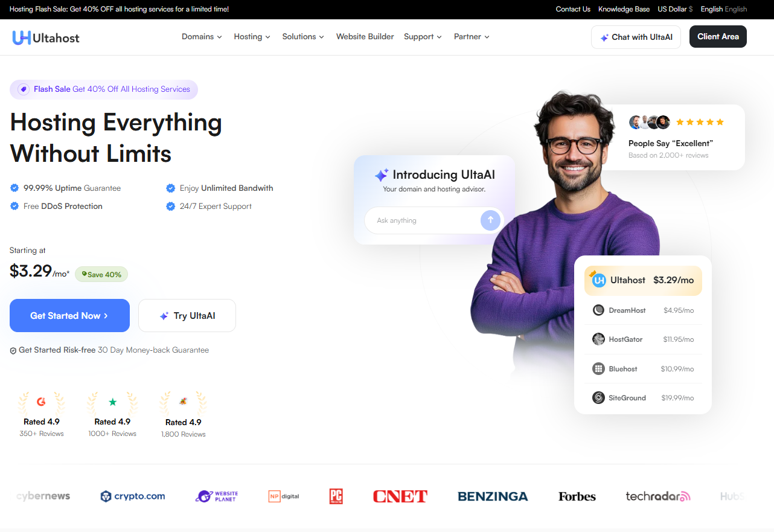The width and height of the screenshot is (774, 532).
Task: Open the Support dropdown menu
Action: [x=423, y=37]
